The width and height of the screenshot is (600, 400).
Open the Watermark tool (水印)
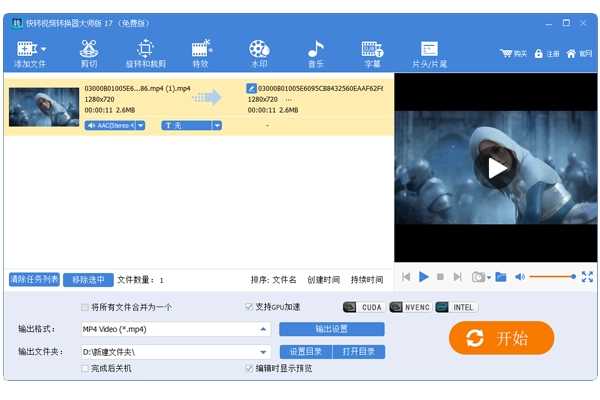point(259,54)
